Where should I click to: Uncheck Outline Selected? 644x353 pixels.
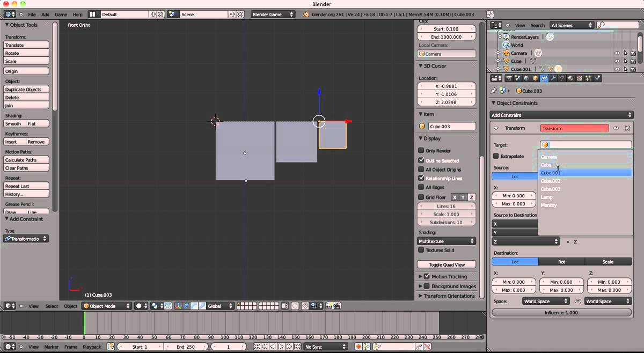click(421, 160)
